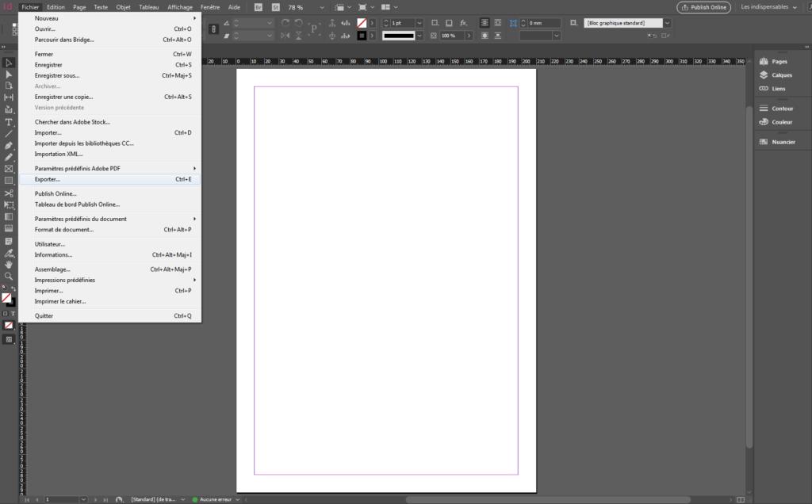The image size is (812, 504).
Task: Select the Type tool
Action: [x=9, y=122]
